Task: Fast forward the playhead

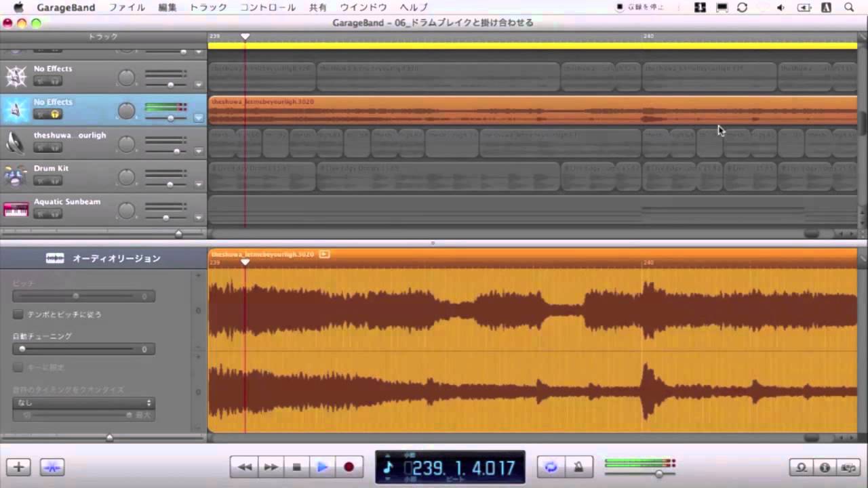Action: 270,467
